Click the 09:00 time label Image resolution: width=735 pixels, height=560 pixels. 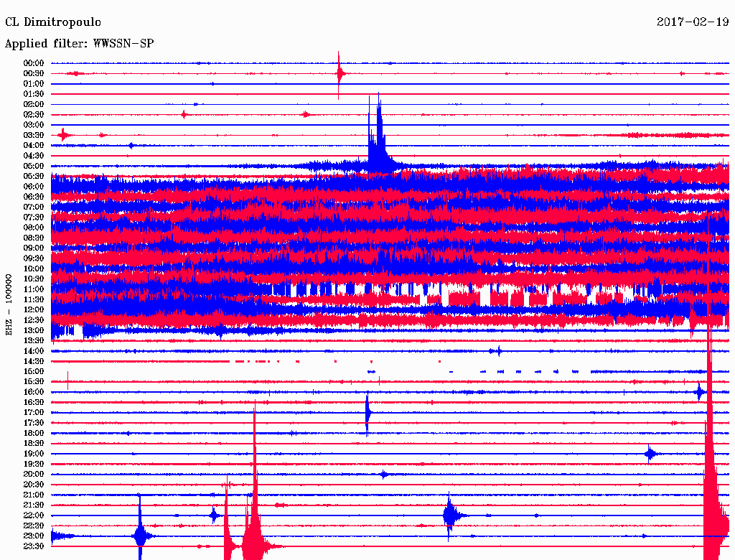click(34, 248)
